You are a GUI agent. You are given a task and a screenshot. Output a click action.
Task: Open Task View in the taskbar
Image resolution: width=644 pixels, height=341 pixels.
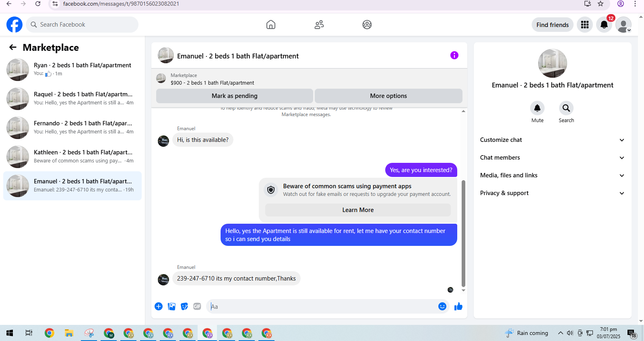pos(29,333)
